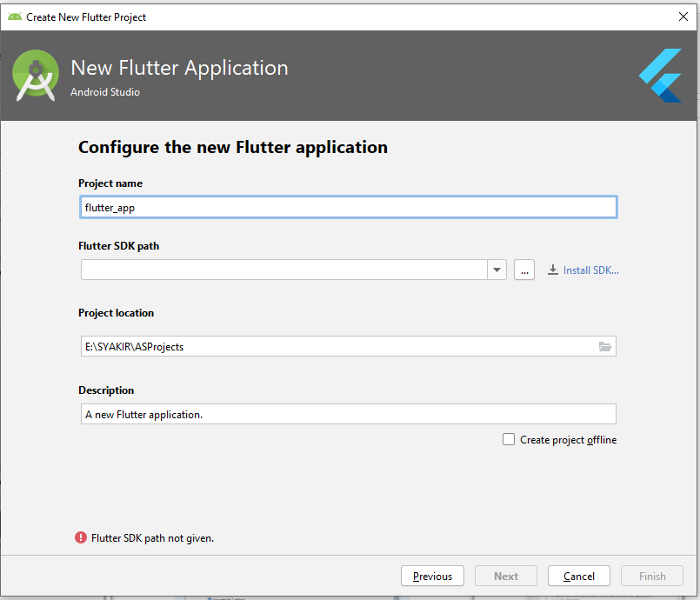Image resolution: width=700 pixels, height=600 pixels.
Task: Focus the Project name text field
Action: click(348, 207)
